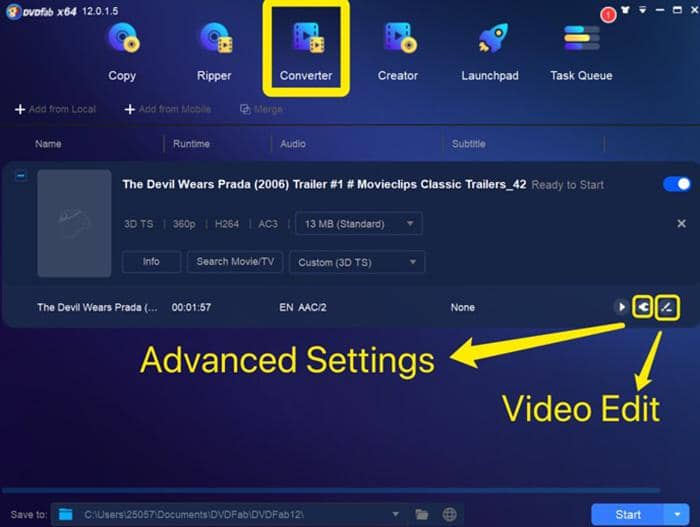Open the Custom (3D TS) profile dropdown
Screen dimensions: 700x527
point(357,262)
